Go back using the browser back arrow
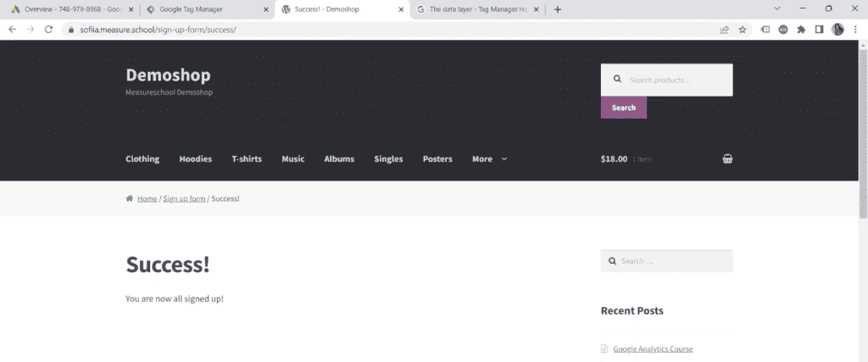The image size is (868, 362). coord(12,30)
